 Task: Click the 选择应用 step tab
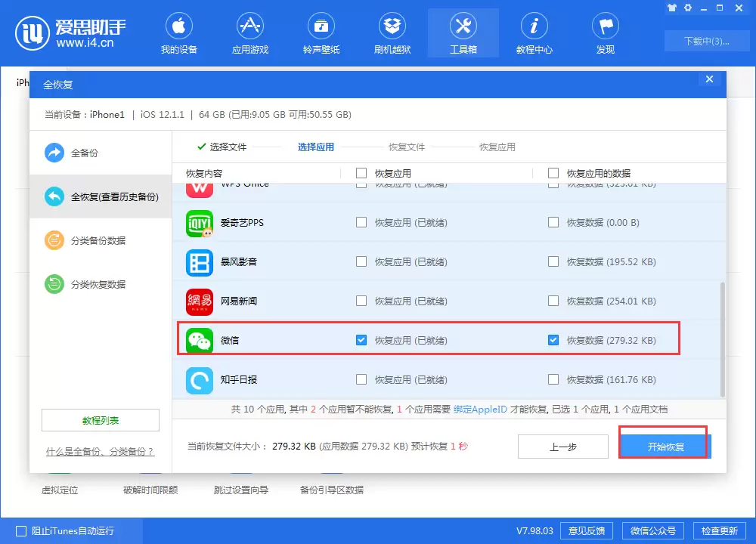[x=316, y=147]
